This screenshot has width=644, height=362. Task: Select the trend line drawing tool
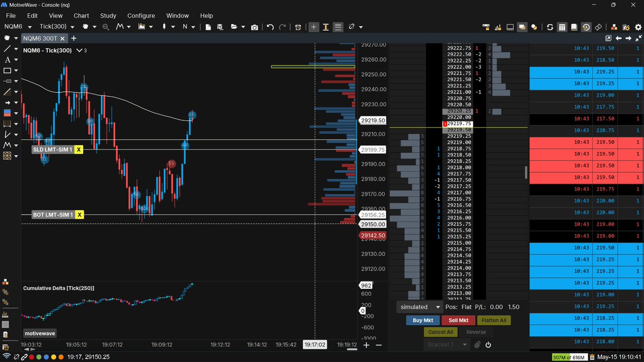point(8,49)
